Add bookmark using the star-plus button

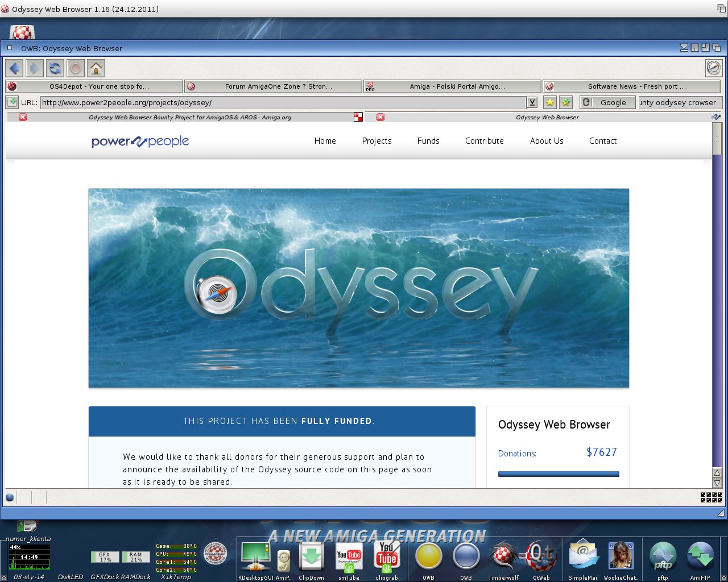pyautogui.click(x=565, y=102)
